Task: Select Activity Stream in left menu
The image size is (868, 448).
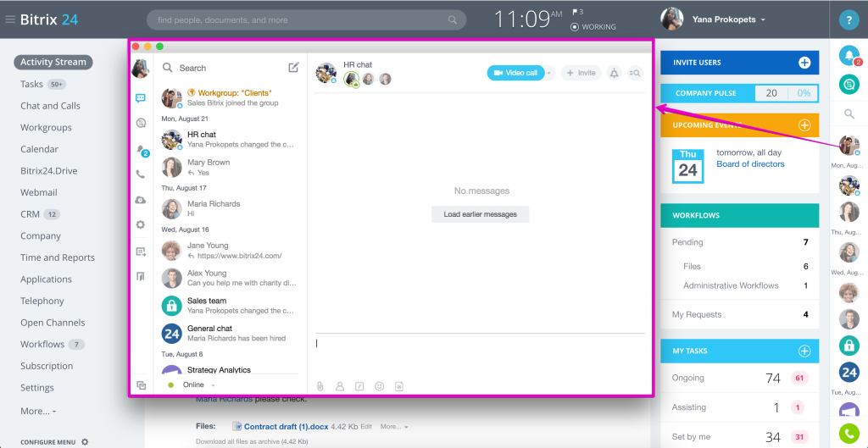Action: 53,62
